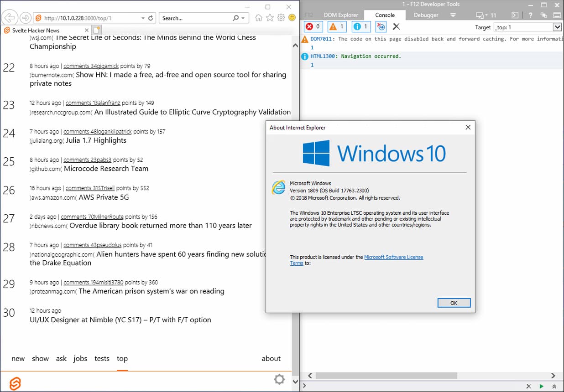This screenshot has width=564, height=392.
Task: Open the Favorites star icon
Action: coord(270,18)
